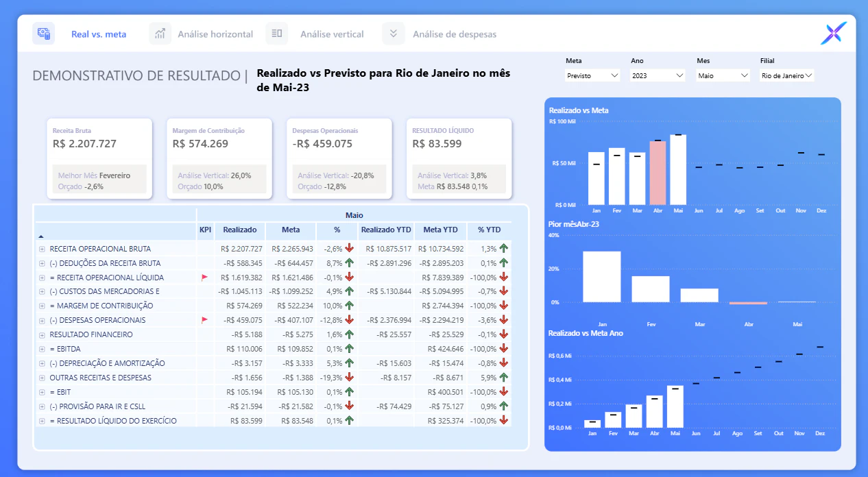Viewport: 868px width, 477px height.
Task: Expand the (-) DEPRECIAÇÃO E AMORTIZAÇÃO row
Action: click(42, 363)
